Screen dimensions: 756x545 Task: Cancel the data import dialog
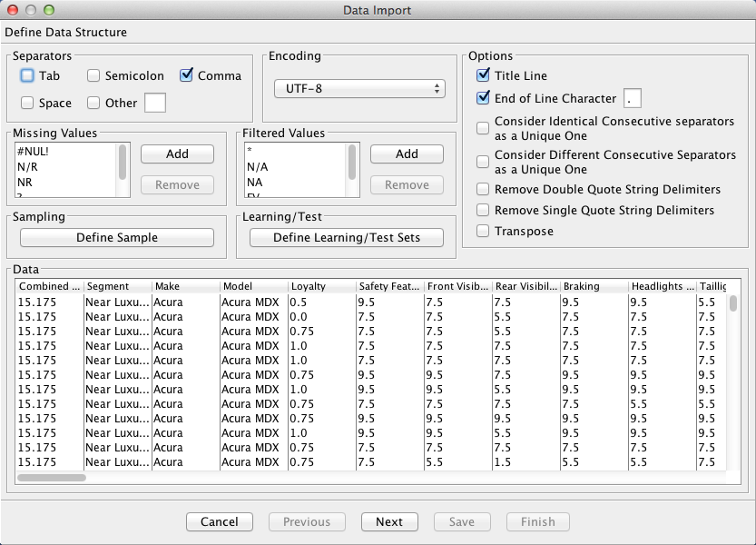pos(220,522)
